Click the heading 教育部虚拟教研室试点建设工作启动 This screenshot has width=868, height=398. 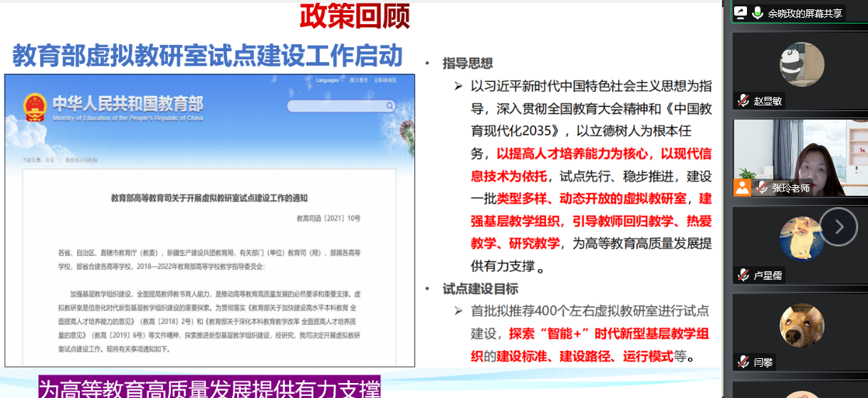click(x=208, y=56)
